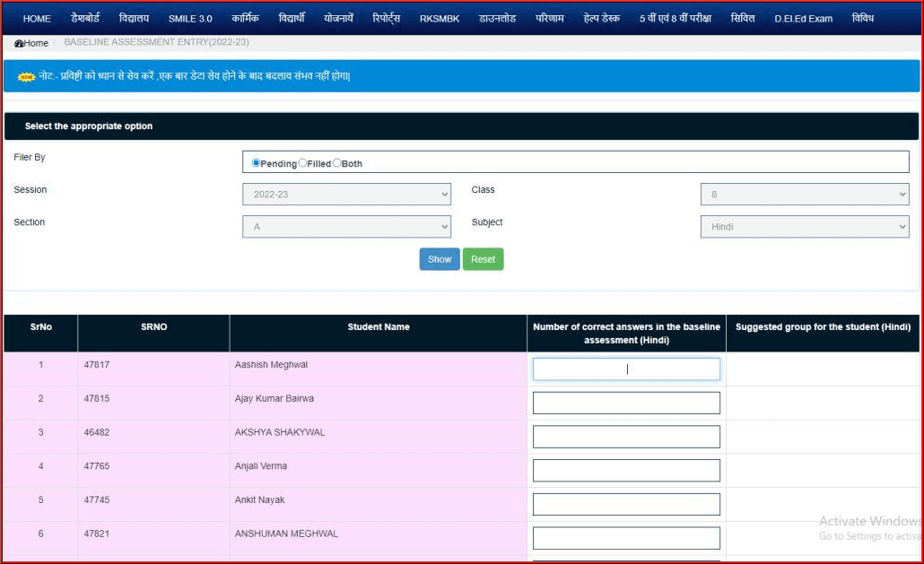
Task: Select the Both radio button
Action: pyautogui.click(x=337, y=163)
